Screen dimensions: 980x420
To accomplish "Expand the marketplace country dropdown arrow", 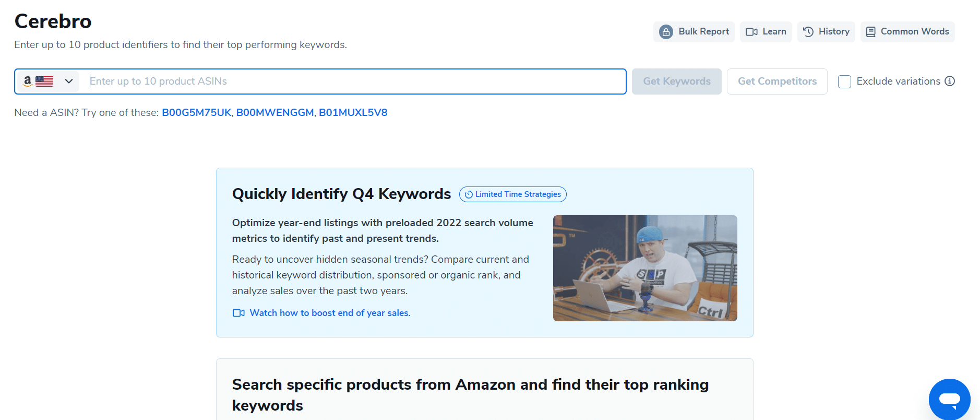I will 69,81.
